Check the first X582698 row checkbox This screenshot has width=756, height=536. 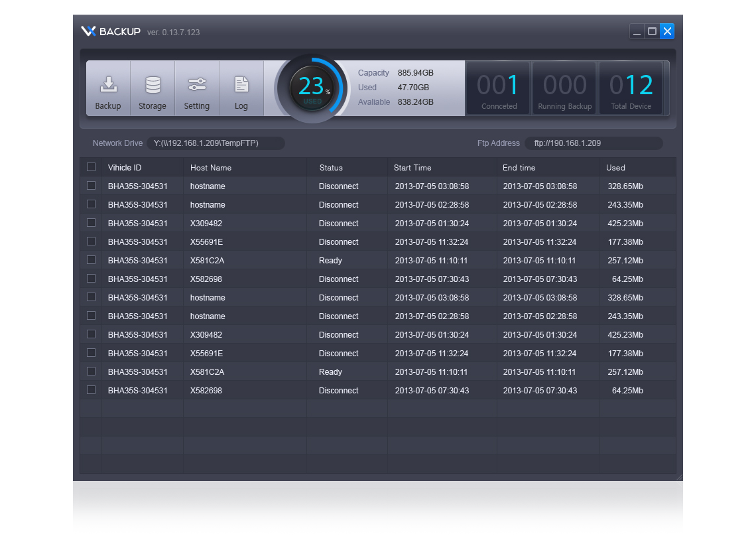91,279
